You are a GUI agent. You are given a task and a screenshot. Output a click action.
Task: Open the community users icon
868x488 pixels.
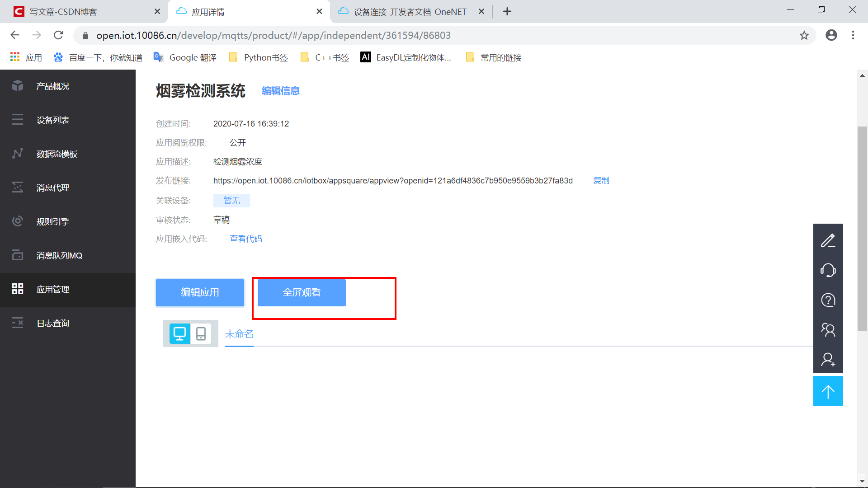[x=828, y=330]
